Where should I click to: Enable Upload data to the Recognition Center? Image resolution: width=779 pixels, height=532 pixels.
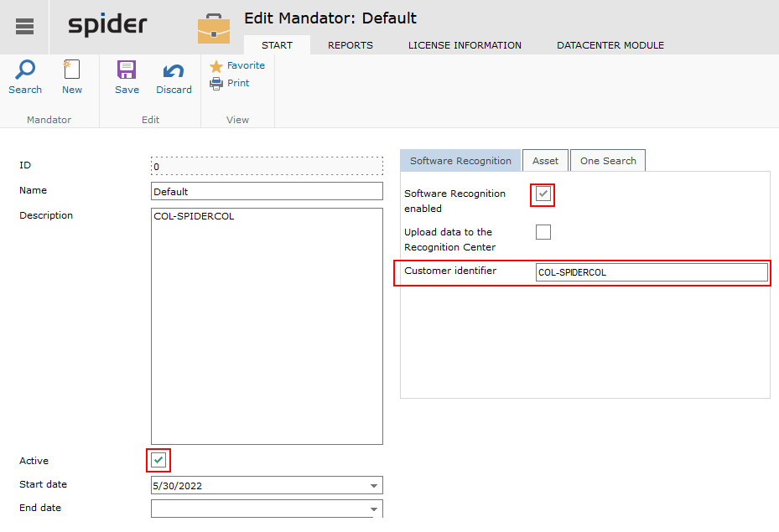[x=543, y=232]
